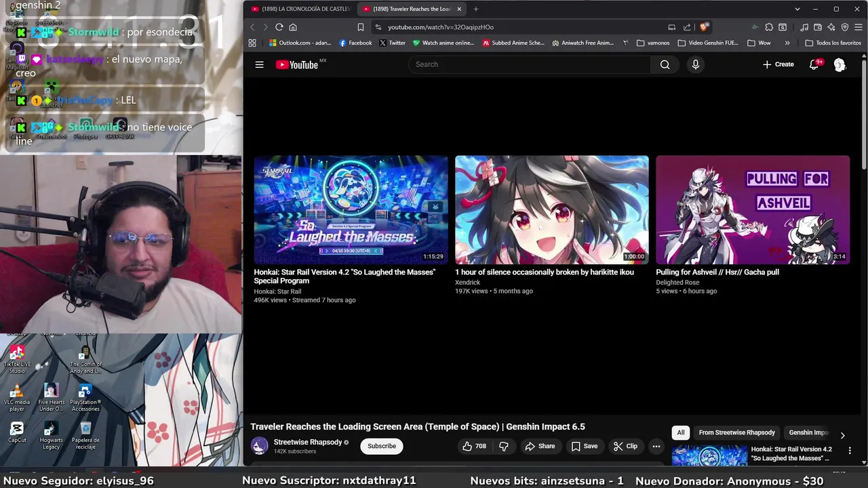Go back with the browser back arrow
This screenshot has height=488, width=868.
point(252,27)
